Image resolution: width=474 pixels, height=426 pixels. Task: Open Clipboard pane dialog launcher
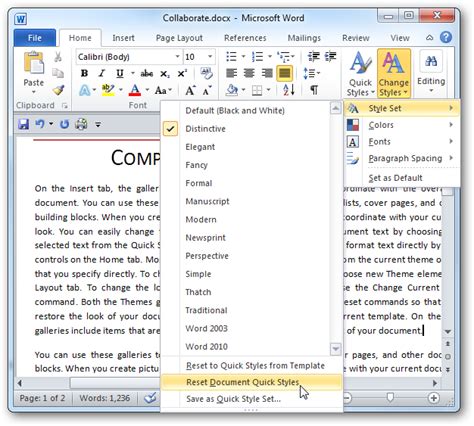click(64, 106)
